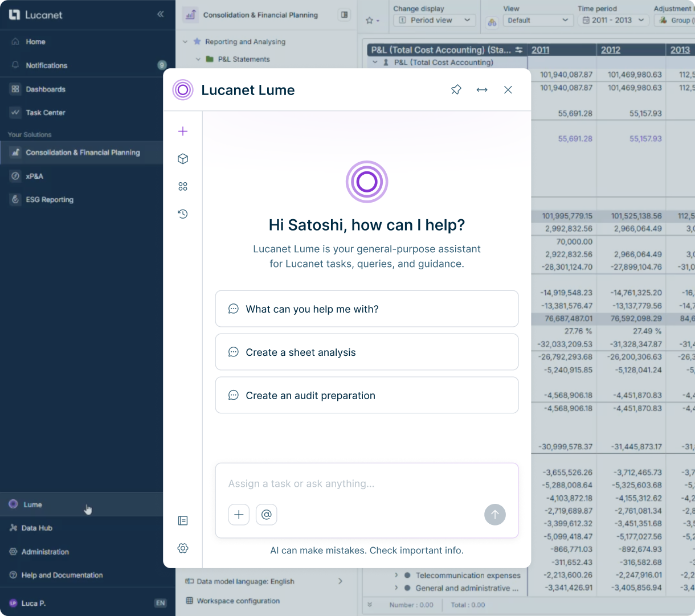Select 'What can you help me with?' suggestion
The image size is (695, 616).
click(367, 309)
